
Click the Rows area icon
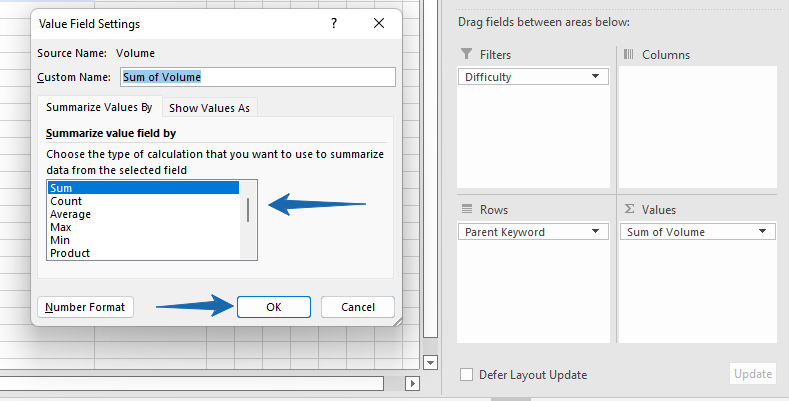tap(467, 209)
